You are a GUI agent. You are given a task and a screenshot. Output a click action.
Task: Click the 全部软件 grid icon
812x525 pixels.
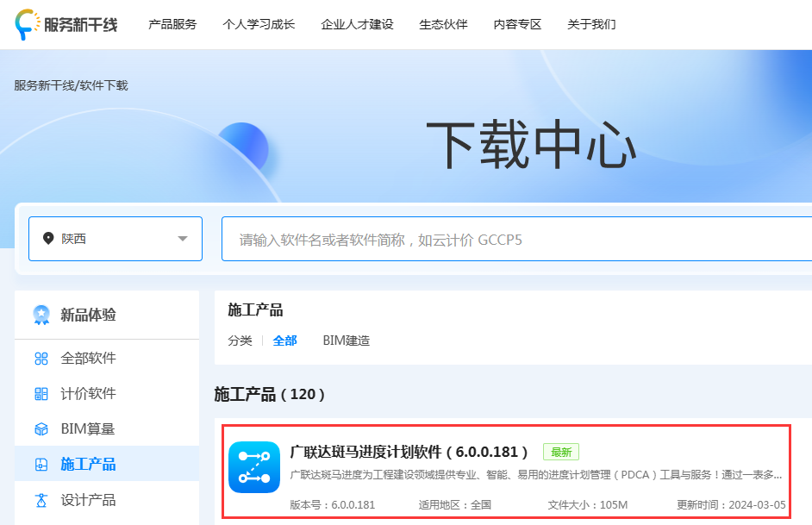click(x=41, y=359)
